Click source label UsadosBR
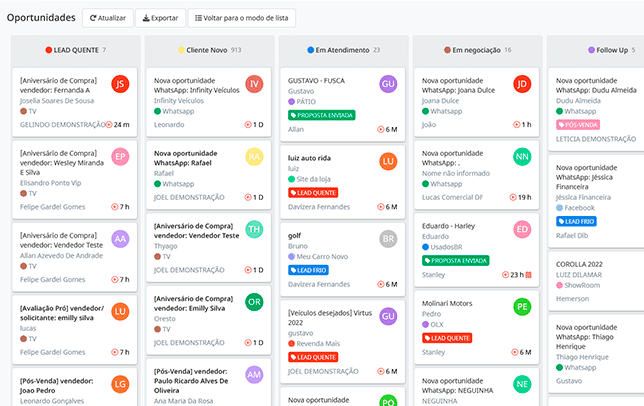644x406 pixels. [446, 247]
